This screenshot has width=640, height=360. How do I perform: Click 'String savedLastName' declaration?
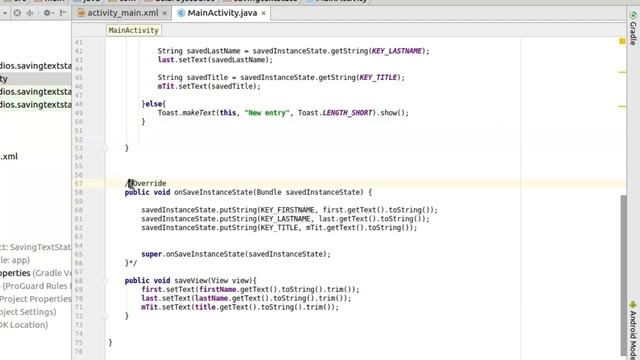199,51
